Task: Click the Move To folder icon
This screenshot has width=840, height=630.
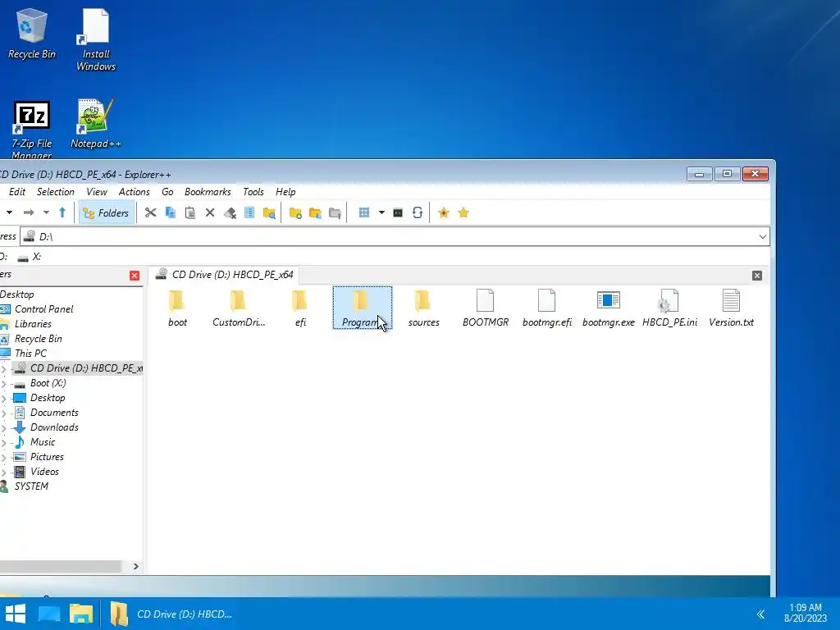Action: (x=335, y=212)
